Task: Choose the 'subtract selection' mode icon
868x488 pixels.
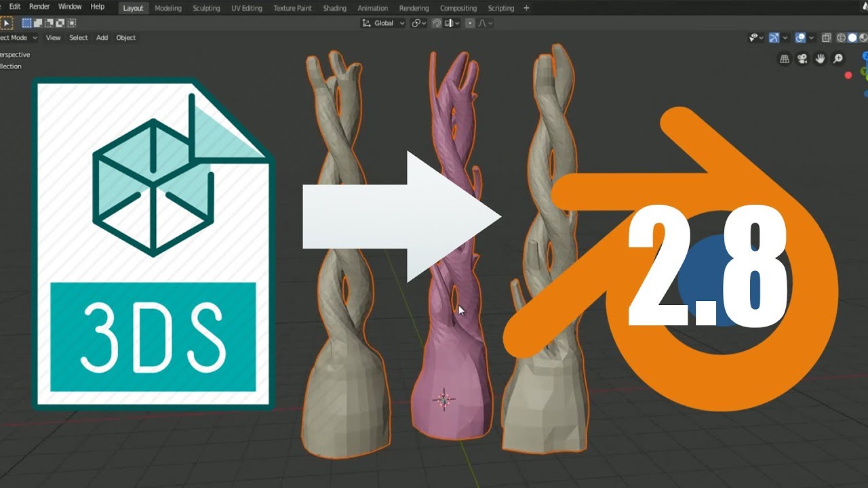Action: 49,23
